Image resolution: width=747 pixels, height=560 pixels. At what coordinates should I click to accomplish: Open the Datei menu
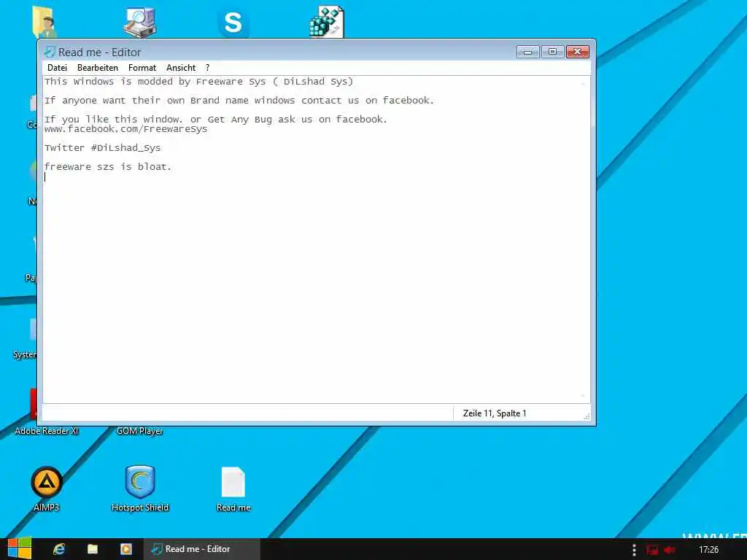coord(57,68)
